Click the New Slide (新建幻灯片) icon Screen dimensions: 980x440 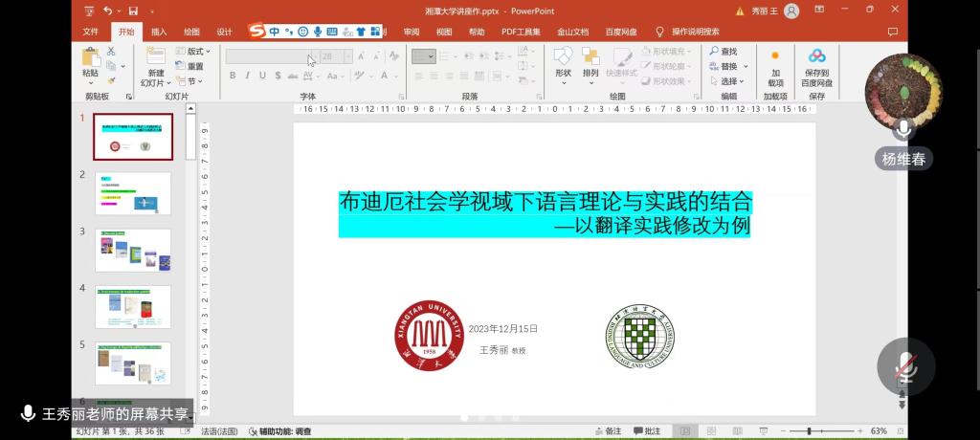point(155,57)
